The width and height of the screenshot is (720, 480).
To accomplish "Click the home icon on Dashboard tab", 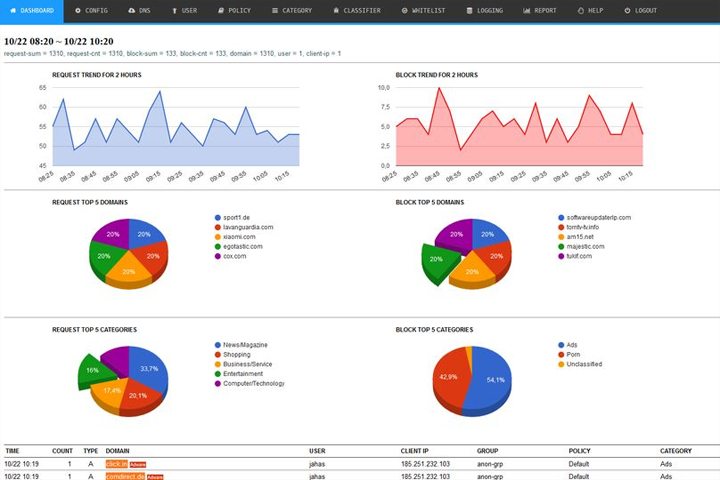I will coord(13,11).
